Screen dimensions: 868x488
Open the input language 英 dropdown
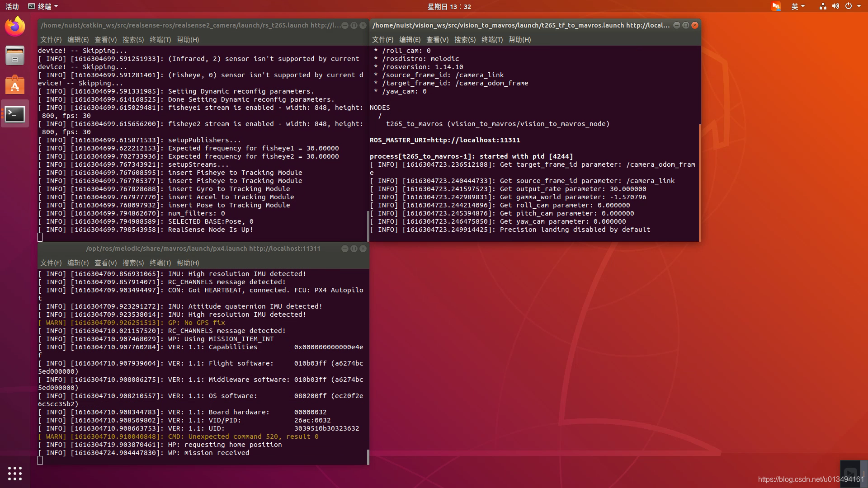point(798,6)
